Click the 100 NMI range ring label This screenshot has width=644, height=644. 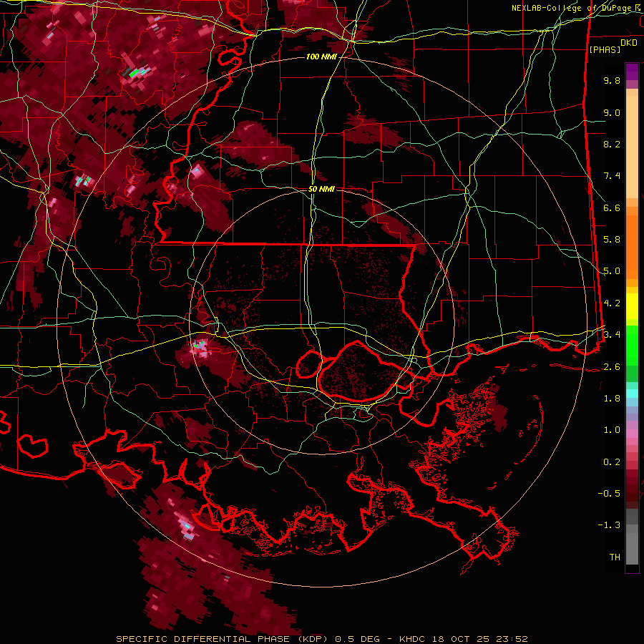click(x=321, y=57)
